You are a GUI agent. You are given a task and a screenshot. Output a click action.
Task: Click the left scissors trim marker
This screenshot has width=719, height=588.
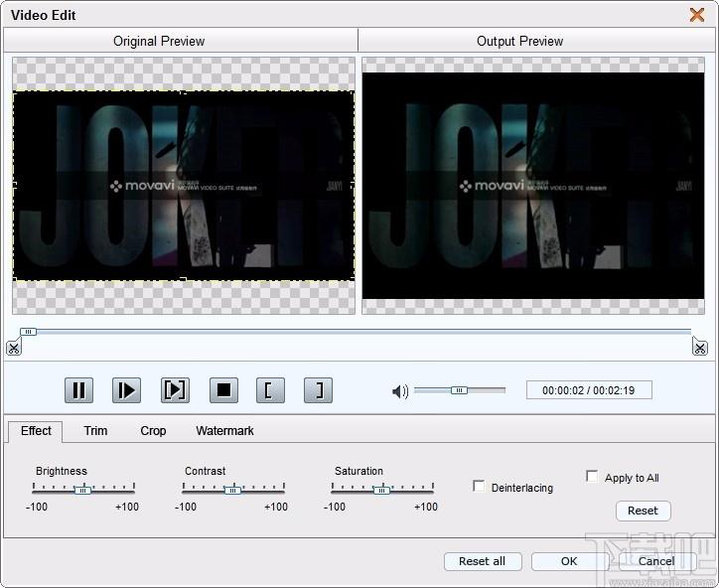(x=14, y=348)
